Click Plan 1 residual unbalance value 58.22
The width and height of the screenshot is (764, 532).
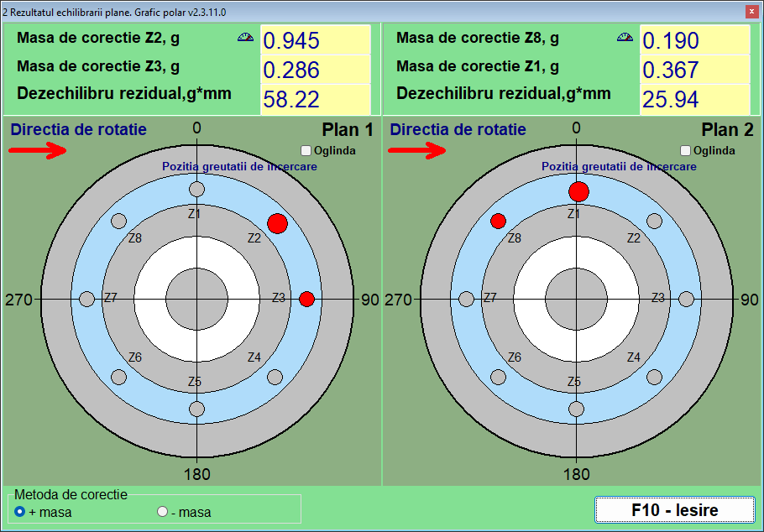coord(315,99)
